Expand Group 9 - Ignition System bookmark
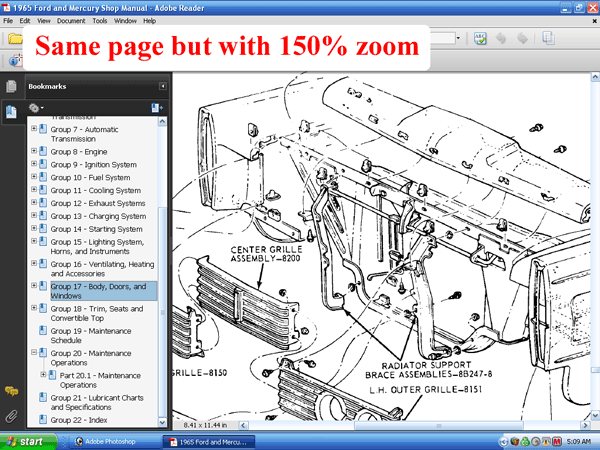 tap(34, 164)
